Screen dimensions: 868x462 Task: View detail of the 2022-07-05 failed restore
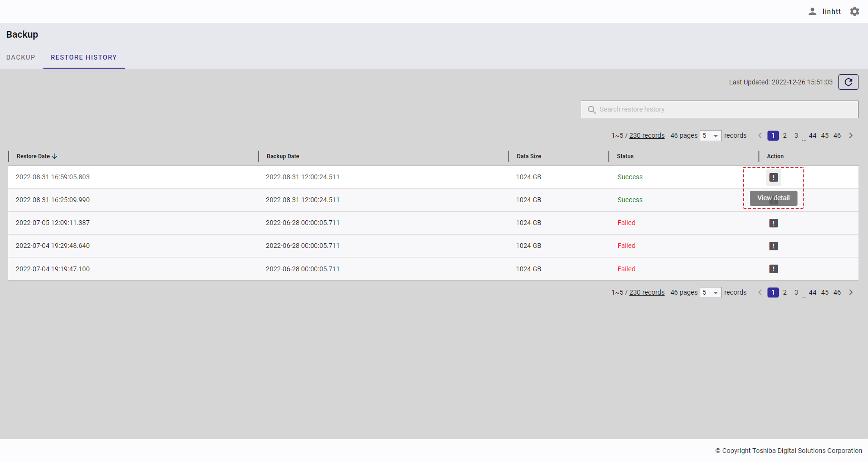(773, 223)
